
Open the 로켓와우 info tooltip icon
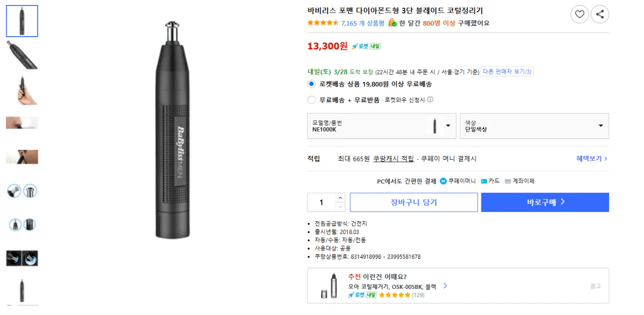coord(430,99)
